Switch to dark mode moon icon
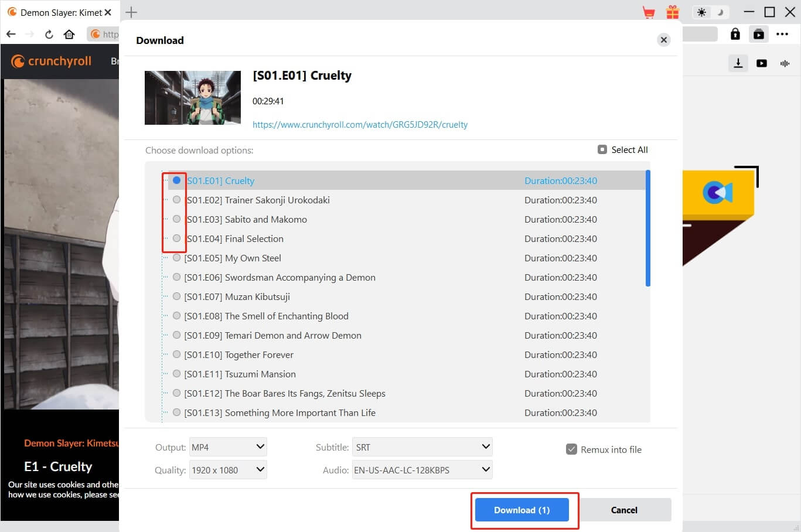Viewport: 801px width, 532px height. pos(720,12)
